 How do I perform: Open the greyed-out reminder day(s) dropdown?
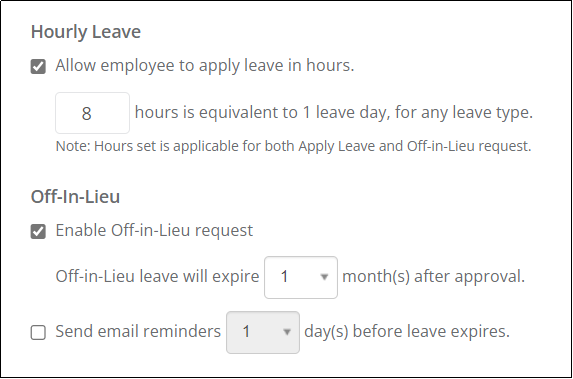click(x=263, y=332)
